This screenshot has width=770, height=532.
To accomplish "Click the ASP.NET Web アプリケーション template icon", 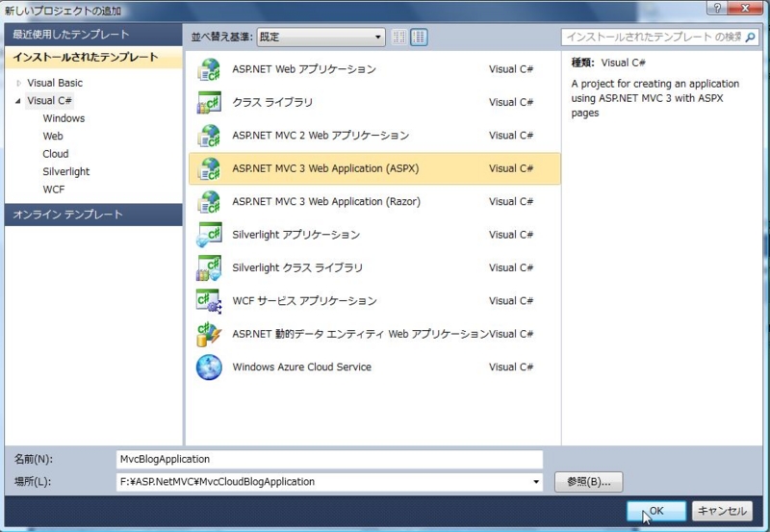I will click(209, 69).
